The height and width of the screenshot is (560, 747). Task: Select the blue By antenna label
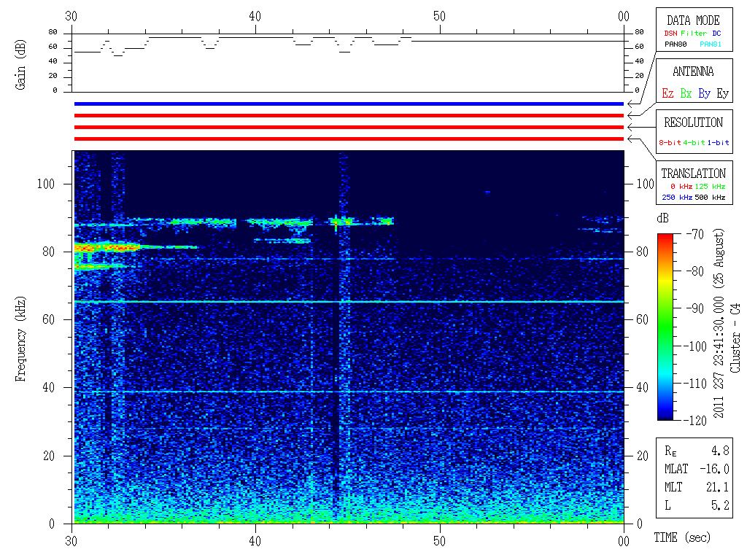704,93
